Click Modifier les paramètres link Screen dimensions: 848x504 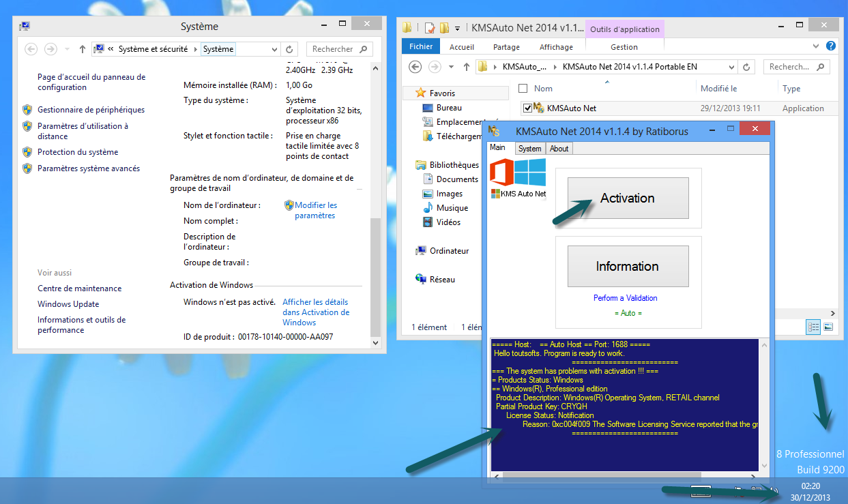point(316,210)
